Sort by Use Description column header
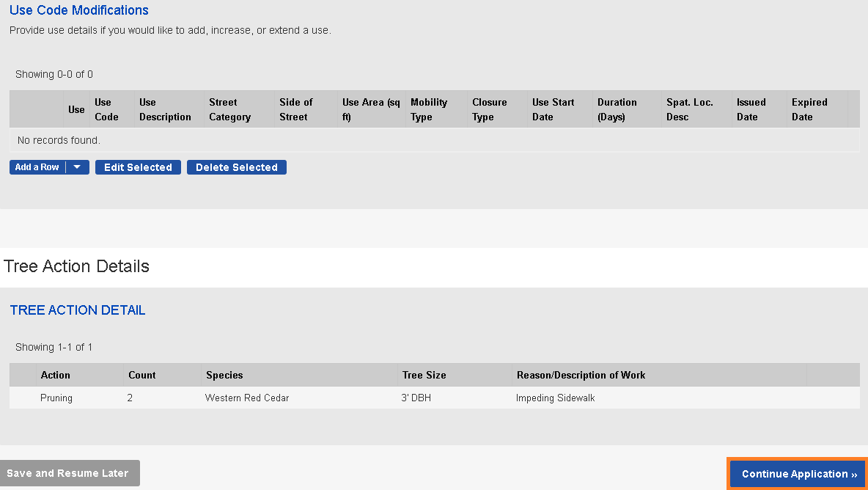This screenshot has height=490, width=868. pos(165,109)
